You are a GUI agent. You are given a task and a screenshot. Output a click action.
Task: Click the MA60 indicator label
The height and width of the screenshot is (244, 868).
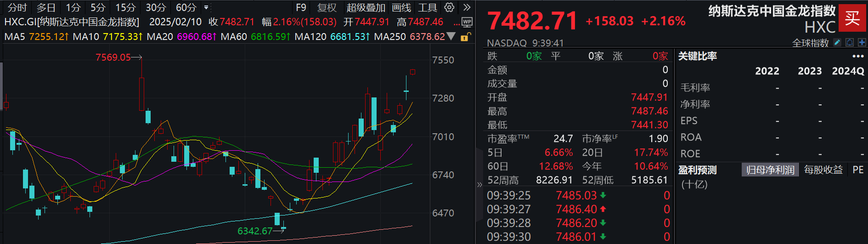(x=234, y=36)
